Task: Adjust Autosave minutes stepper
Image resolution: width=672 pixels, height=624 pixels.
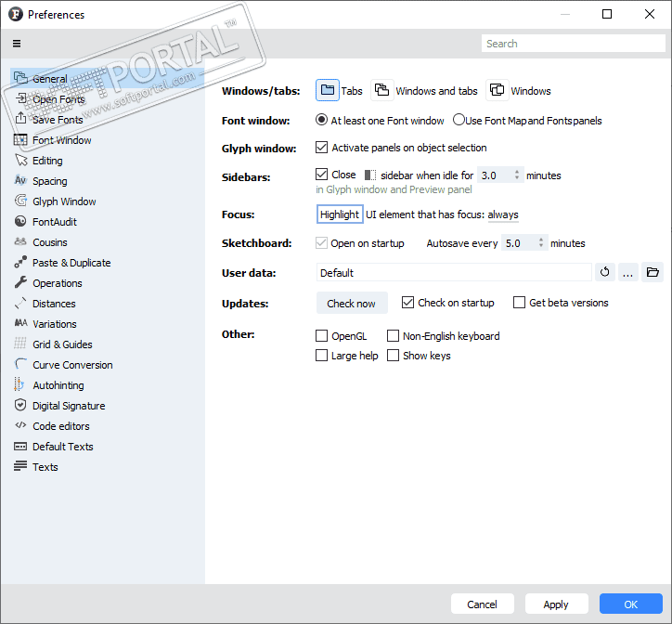Action: click(x=541, y=242)
